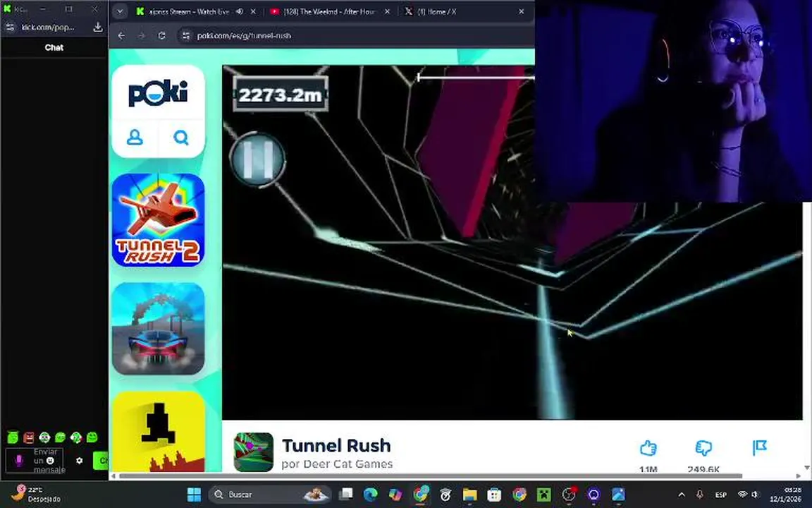Insert the angry red face emote
812x508 pixels.
[x=29, y=437]
